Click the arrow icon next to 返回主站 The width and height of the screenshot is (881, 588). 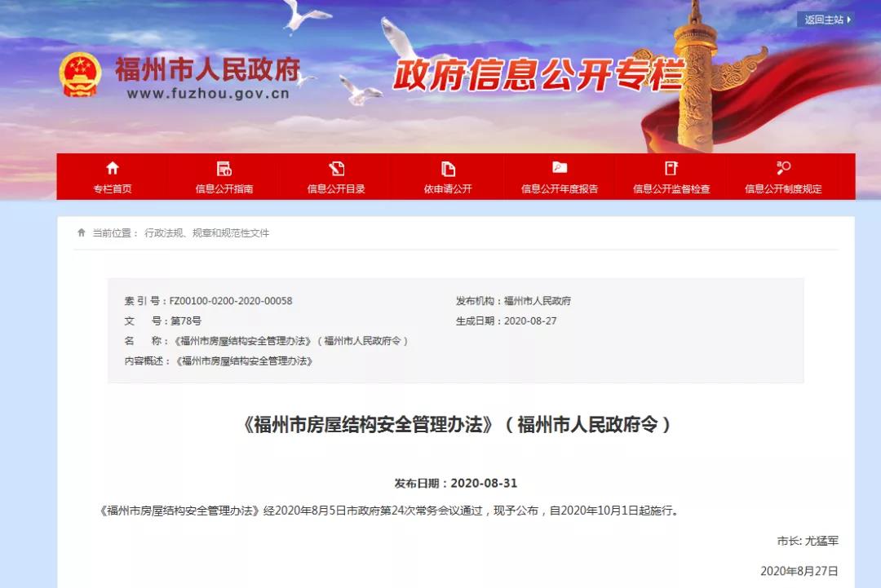tap(849, 20)
